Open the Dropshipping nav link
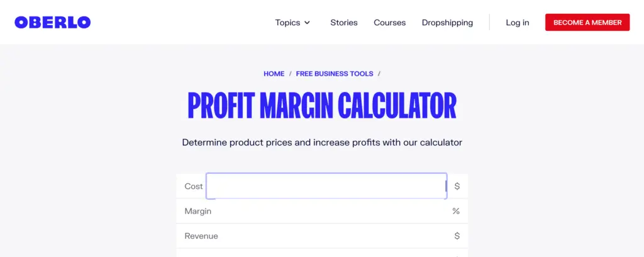The image size is (644, 257). (x=447, y=23)
